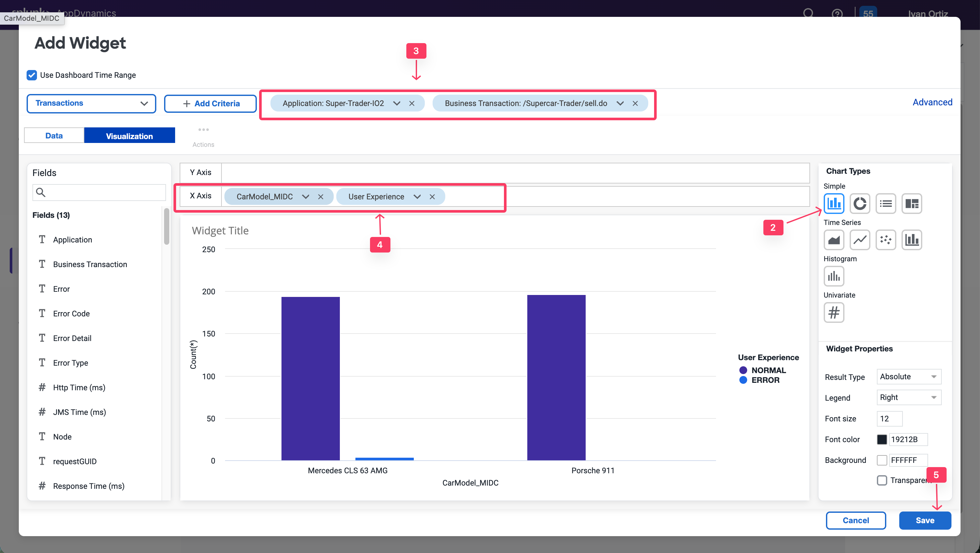Open the Advanced link
The height and width of the screenshot is (553, 980).
tap(932, 102)
